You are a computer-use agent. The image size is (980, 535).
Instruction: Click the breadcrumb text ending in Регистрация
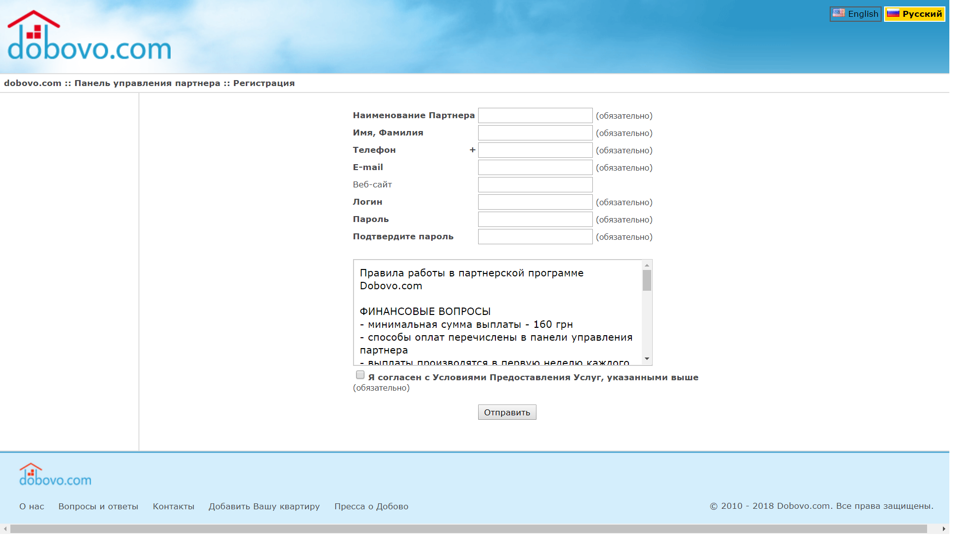149,83
